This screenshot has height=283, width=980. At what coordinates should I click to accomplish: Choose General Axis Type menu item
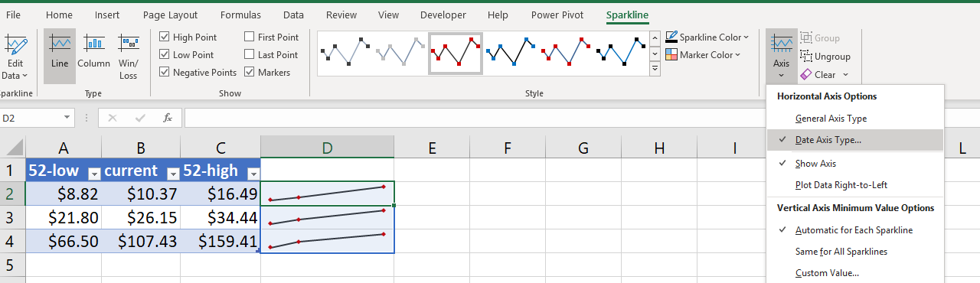click(x=855, y=119)
